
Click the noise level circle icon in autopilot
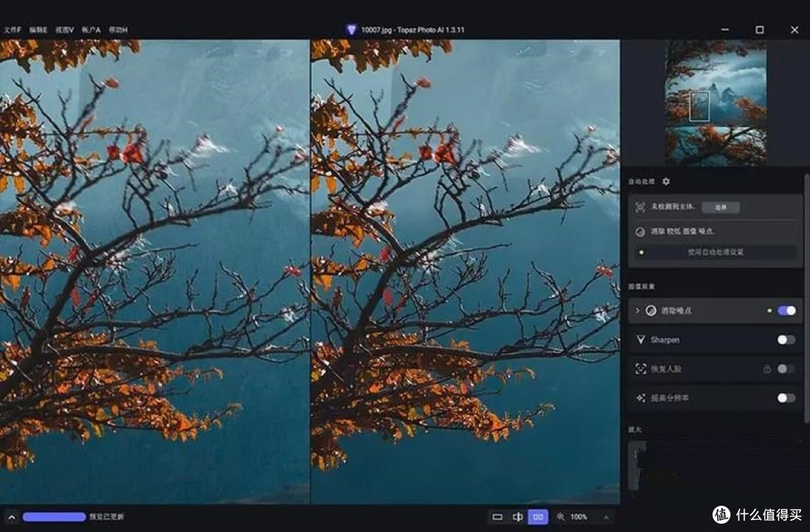640,232
